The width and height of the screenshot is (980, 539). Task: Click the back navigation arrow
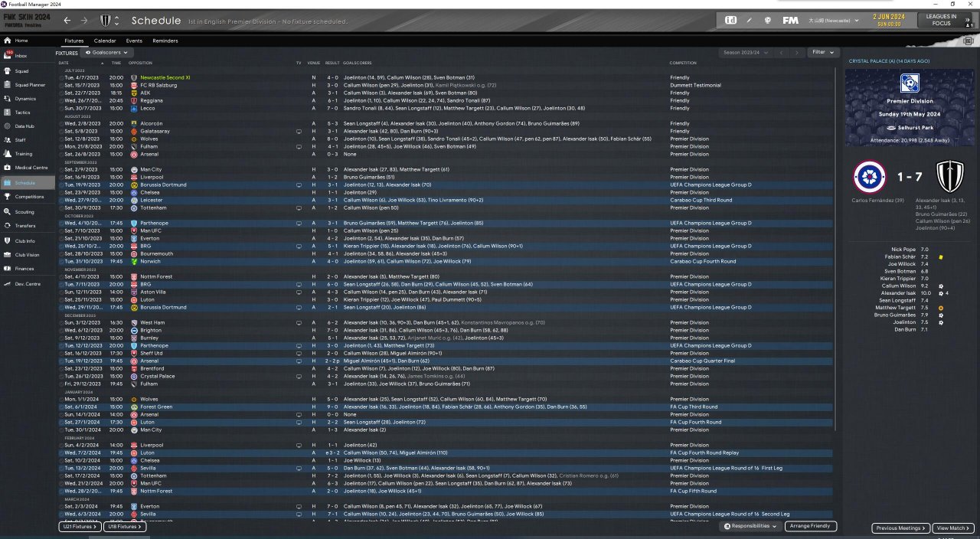[x=67, y=21]
